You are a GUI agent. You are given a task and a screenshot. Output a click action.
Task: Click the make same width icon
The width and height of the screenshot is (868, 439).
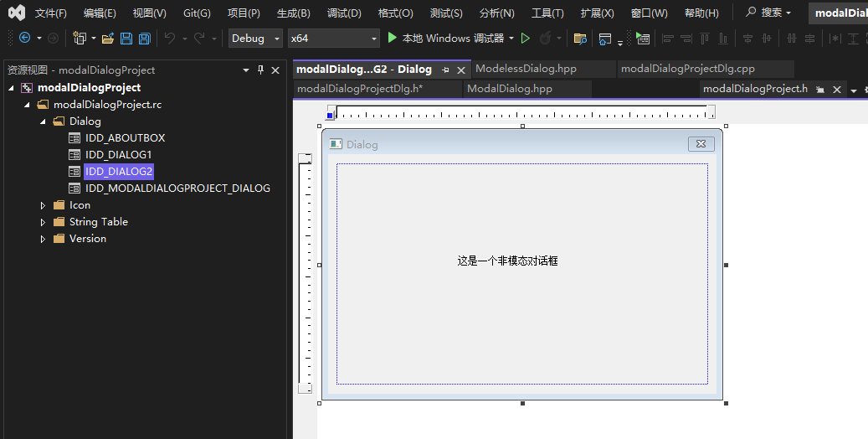(x=835, y=39)
